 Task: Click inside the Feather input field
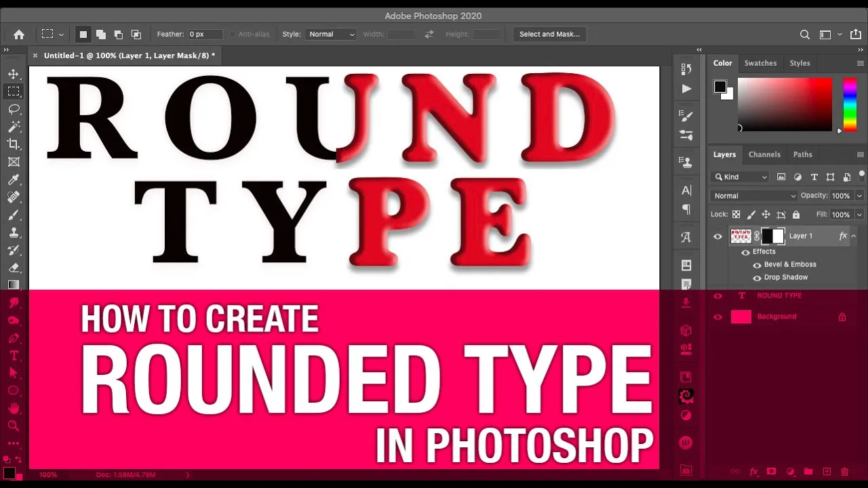click(x=205, y=35)
